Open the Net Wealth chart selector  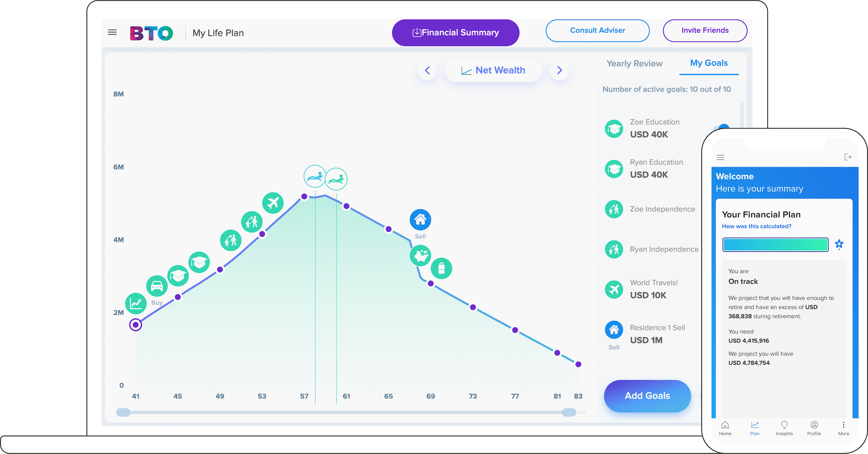pyautogui.click(x=493, y=70)
